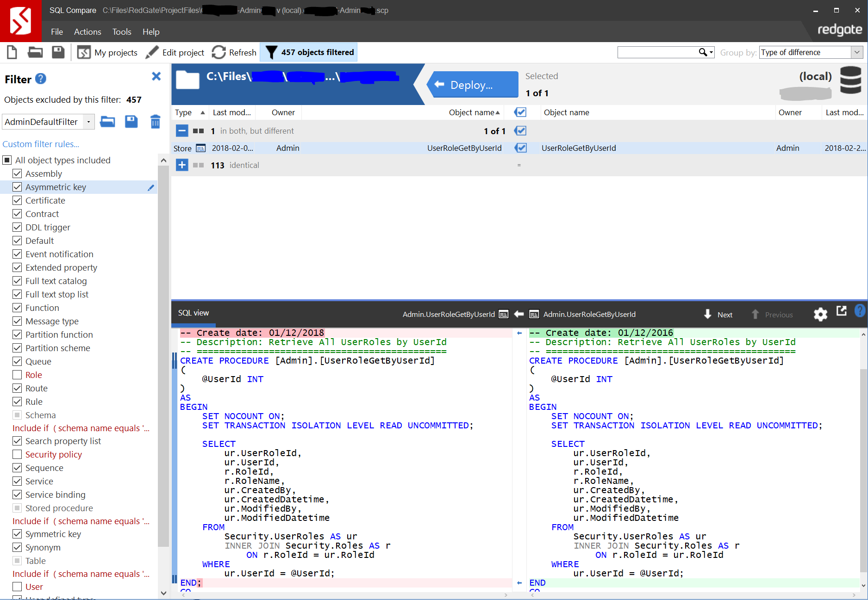Toggle the Synonym checkbox

tap(17, 547)
